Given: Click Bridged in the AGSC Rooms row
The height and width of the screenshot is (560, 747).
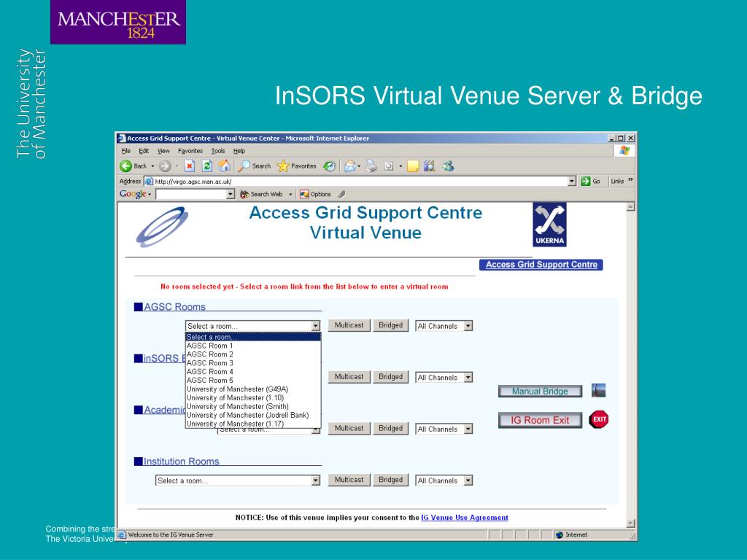Looking at the screenshot, I should point(390,325).
